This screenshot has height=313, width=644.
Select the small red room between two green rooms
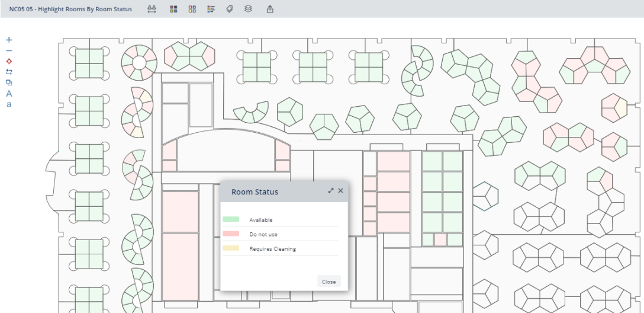point(440,239)
